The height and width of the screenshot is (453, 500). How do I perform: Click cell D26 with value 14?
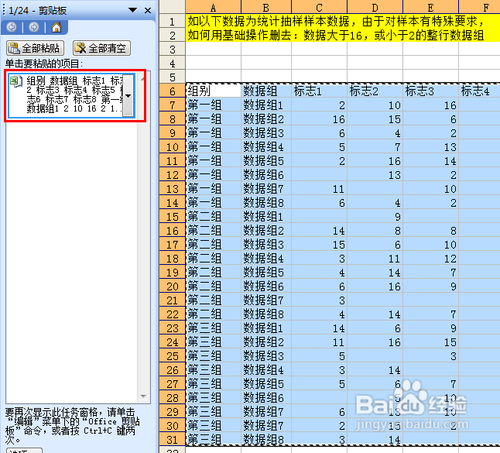pyautogui.click(x=375, y=370)
